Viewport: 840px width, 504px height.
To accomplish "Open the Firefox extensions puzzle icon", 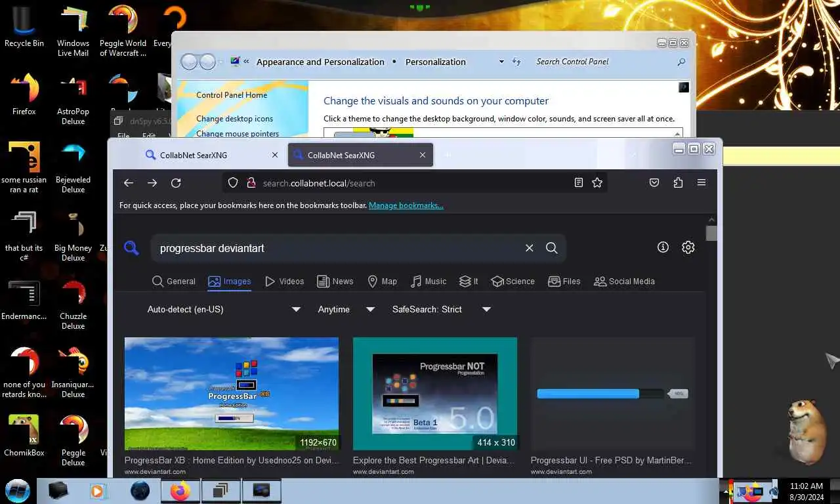I will point(678,183).
